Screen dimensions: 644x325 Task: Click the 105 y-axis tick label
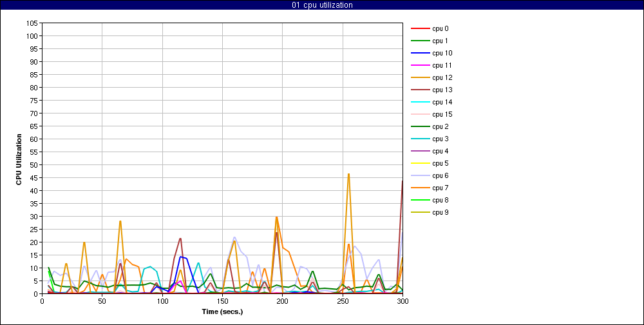coord(32,23)
